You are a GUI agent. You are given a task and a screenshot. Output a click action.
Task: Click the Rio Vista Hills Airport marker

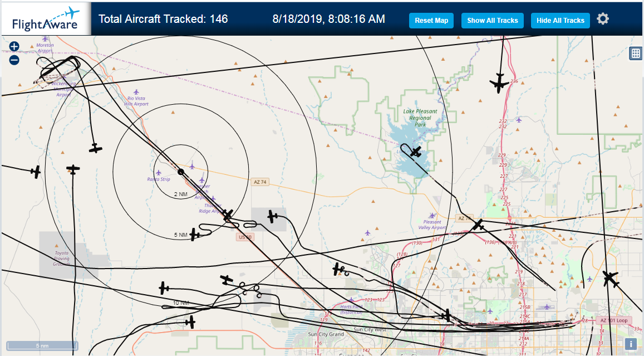(136, 92)
